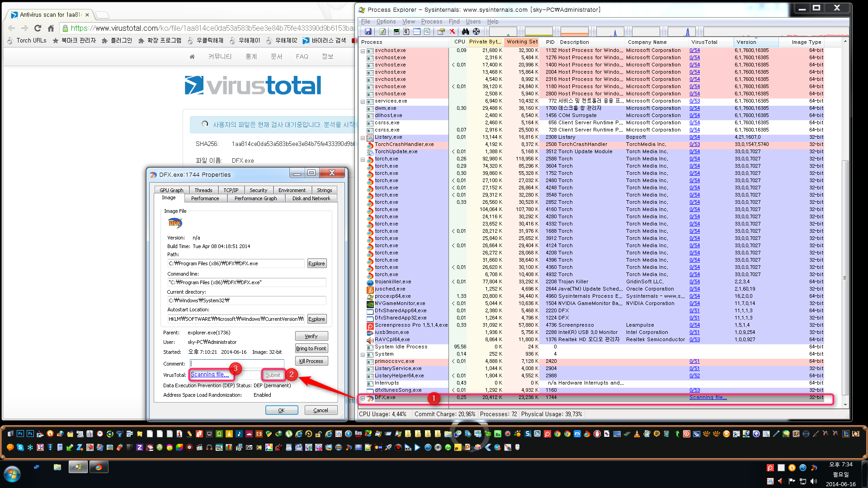Collapse the services.exe tree node
This screenshot has width=868, height=488.
363,102
